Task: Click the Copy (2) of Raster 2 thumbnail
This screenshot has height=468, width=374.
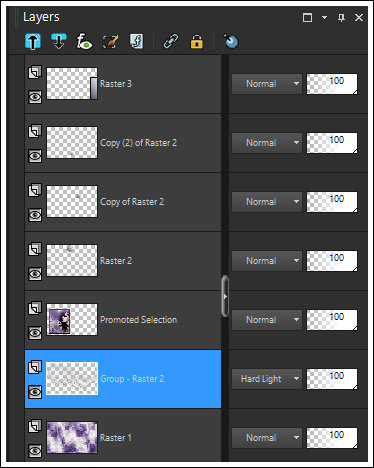Action: coord(72,142)
